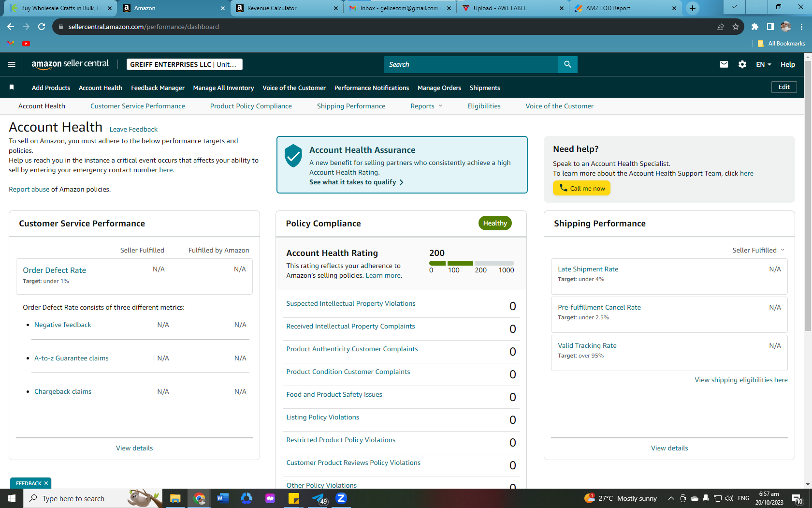The height and width of the screenshot is (508, 812).
Task: Go back using browser back arrow
Action: [x=11, y=27]
